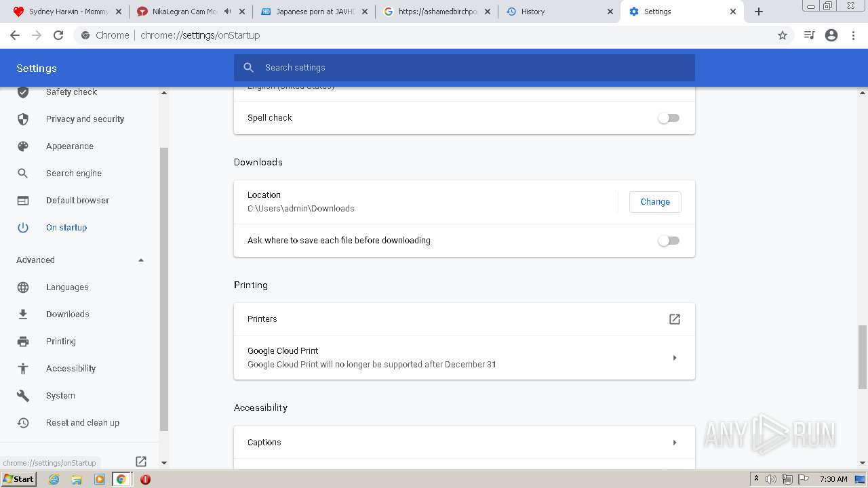Screen dimensions: 868x488
Task: Open the Chrome three-dot menu
Action: (x=854, y=35)
